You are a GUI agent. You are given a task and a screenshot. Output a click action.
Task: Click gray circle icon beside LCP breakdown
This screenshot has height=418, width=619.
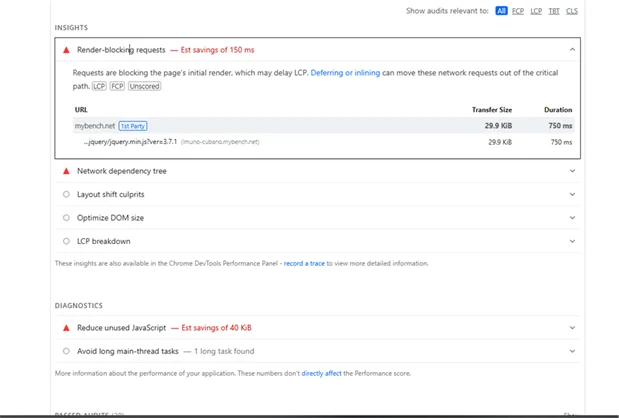(66, 241)
